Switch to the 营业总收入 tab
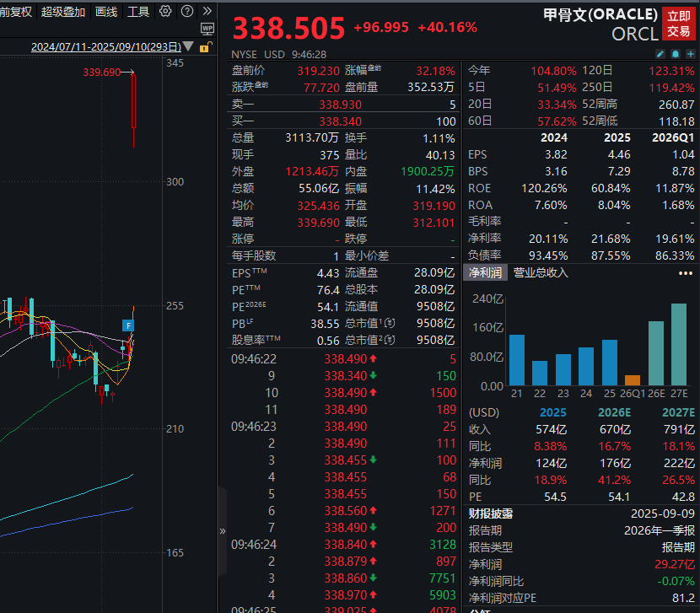 [541, 273]
